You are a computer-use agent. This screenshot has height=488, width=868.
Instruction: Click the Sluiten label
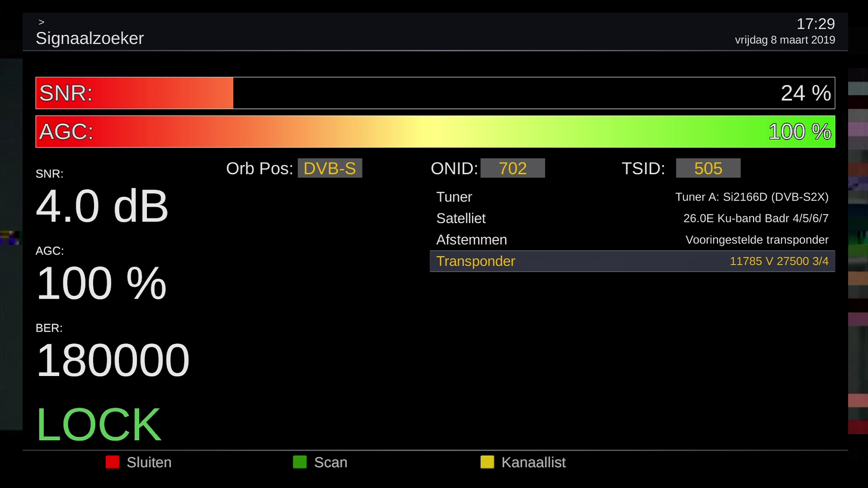click(x=149, y=462)
